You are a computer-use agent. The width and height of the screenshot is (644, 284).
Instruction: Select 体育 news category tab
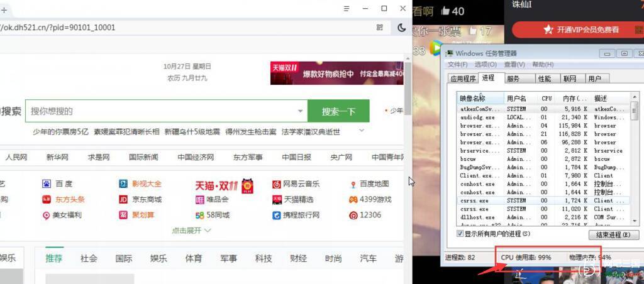(x=194, y=259)
